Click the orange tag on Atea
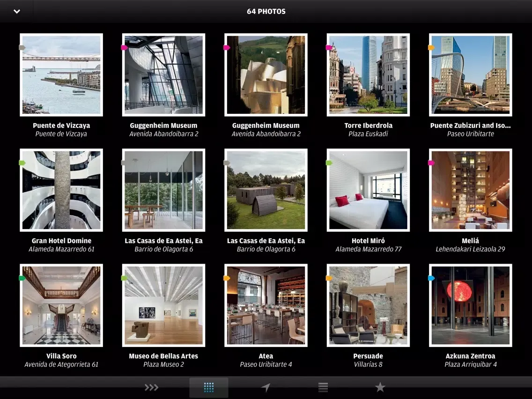Viewport: 532px width, 399px height. pyautogui.click(x=227, y=278)
